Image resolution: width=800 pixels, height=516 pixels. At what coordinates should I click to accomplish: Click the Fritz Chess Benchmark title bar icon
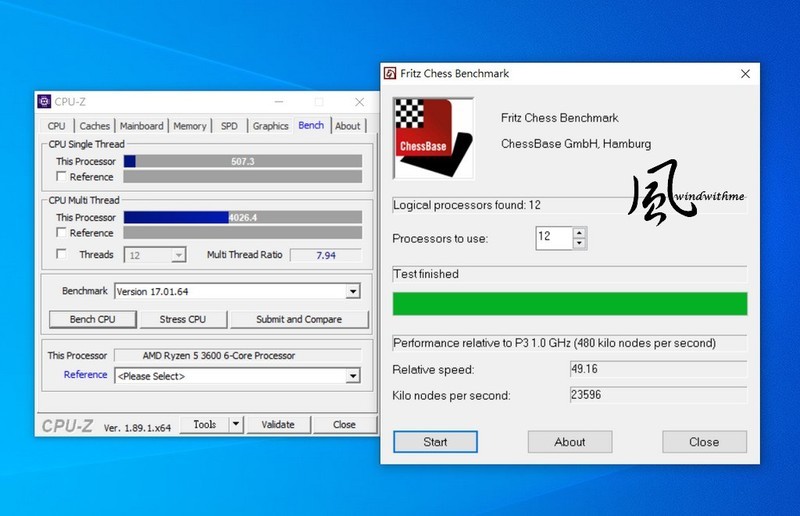coord(390,74)
